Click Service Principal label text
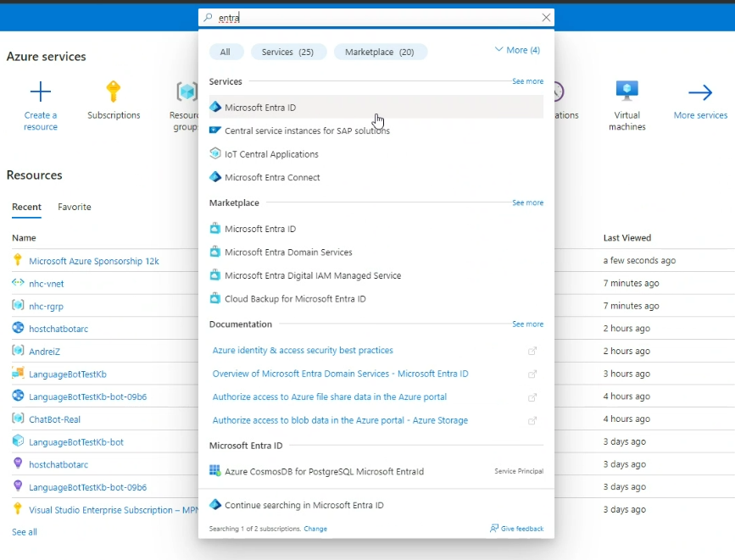This screenshot has height=560, width=735. coord(519,471)
